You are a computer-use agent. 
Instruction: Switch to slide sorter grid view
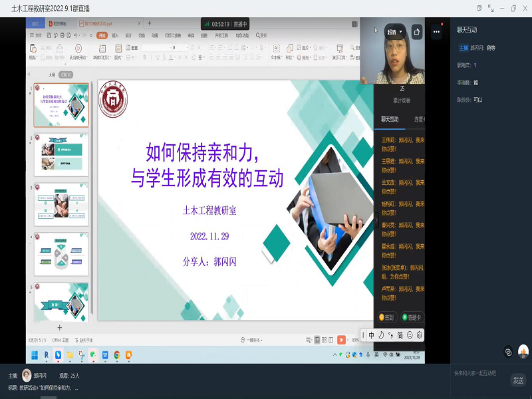[325, 340]
